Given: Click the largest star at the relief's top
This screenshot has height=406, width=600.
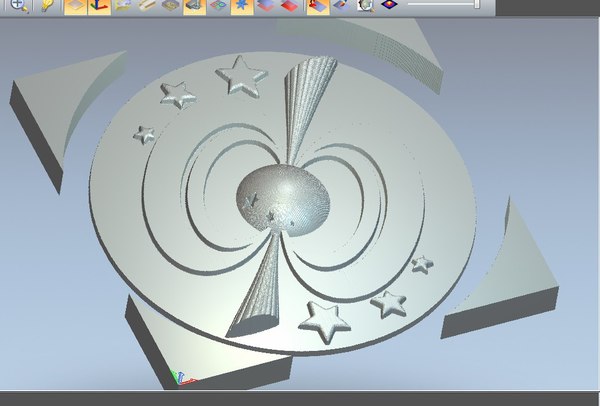Looking at the screenshot, I should tap(240, 71).
